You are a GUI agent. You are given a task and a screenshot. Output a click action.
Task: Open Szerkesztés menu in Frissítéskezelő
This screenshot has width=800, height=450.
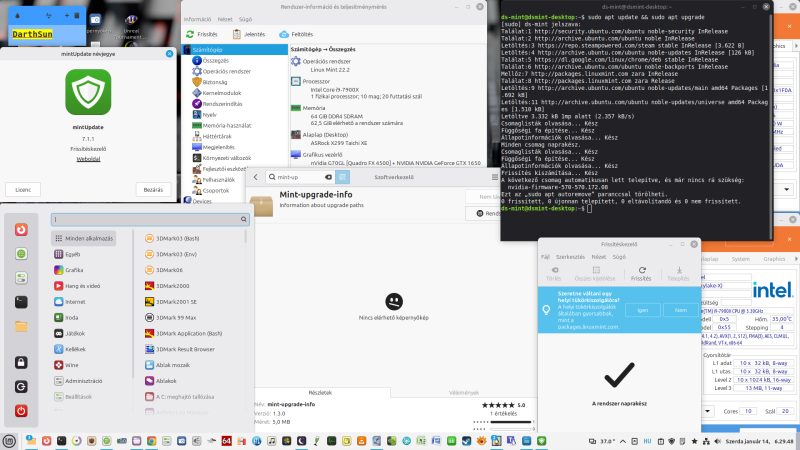pyautogui.click(x=570, y=257)
